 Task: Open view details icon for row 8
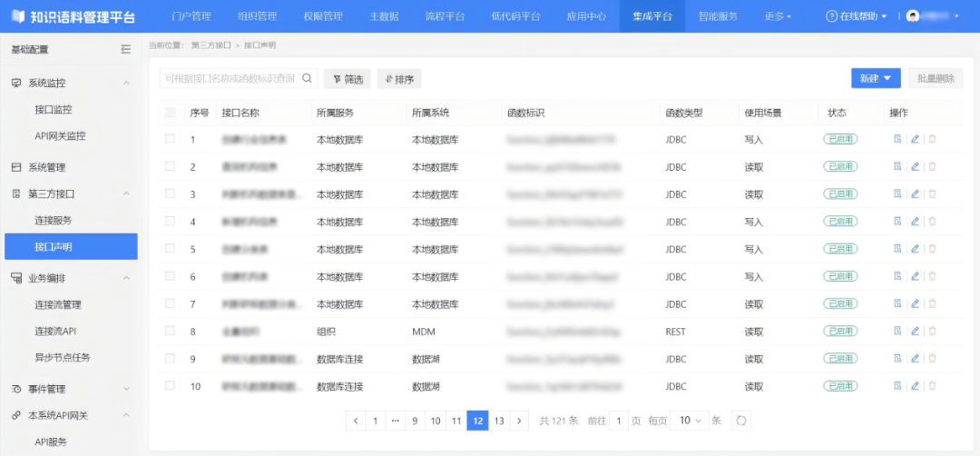tap(897, 331)
